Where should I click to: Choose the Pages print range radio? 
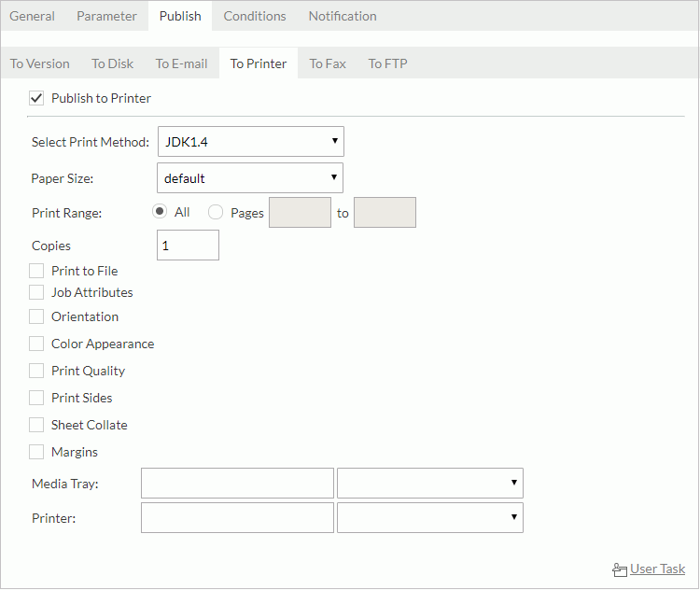216,212
